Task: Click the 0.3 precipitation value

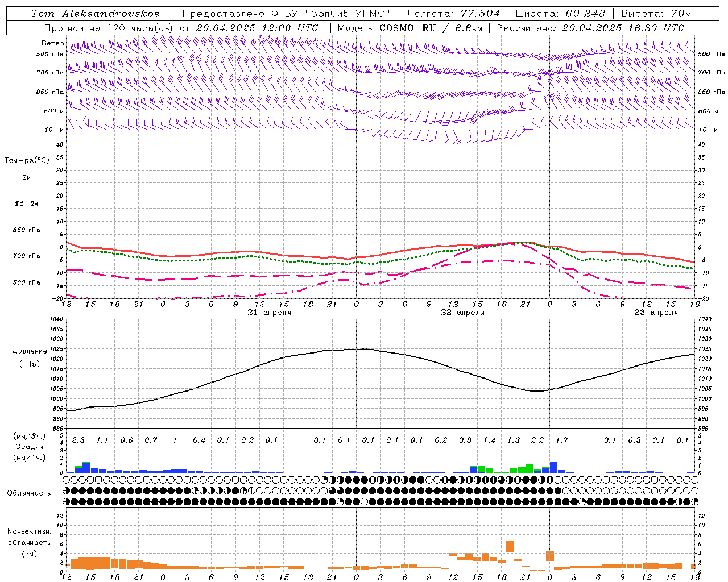Action: (x=634, y=440)
